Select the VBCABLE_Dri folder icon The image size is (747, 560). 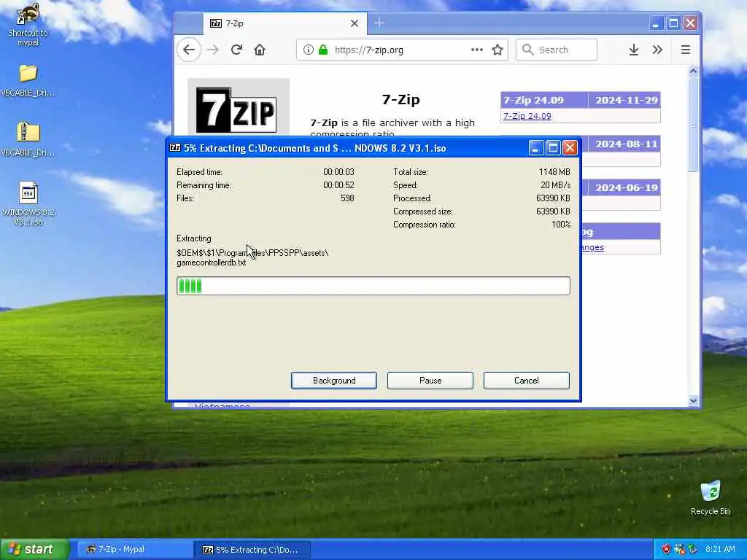[x=28, y=80]
